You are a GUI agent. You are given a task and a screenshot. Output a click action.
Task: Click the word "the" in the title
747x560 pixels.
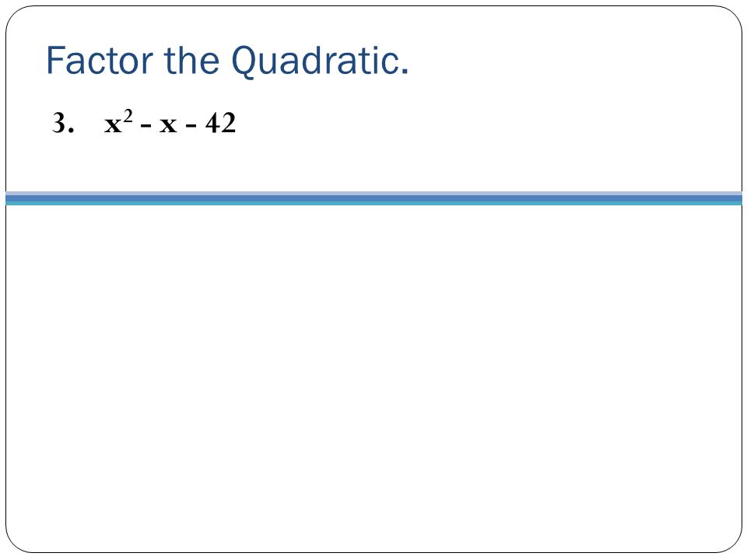[x=191, y=61]
